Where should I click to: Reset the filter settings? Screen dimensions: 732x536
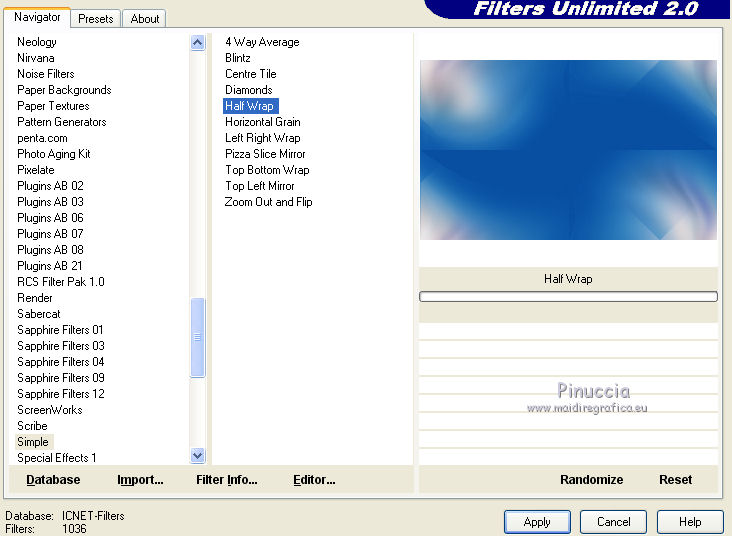click(x=676, y=480)
